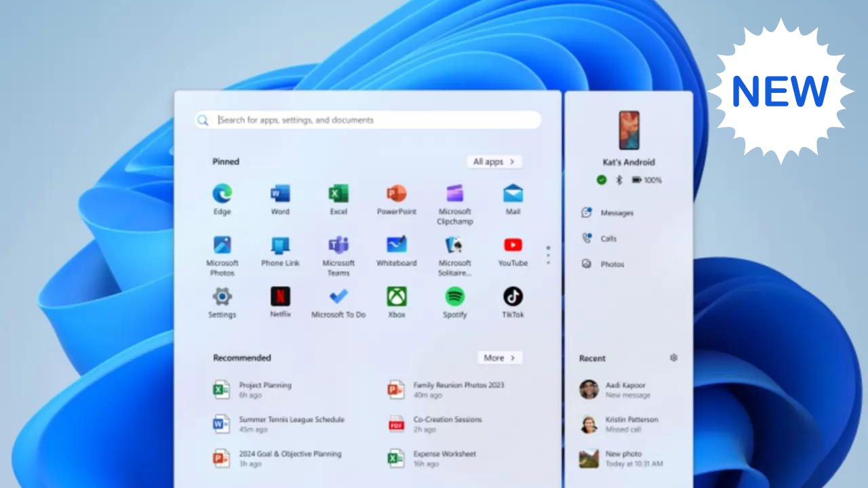Open Project Planning spreadsheet
The width and height of the screenshot is (868, 488).
pyautogui.click(x=253, y=390)
